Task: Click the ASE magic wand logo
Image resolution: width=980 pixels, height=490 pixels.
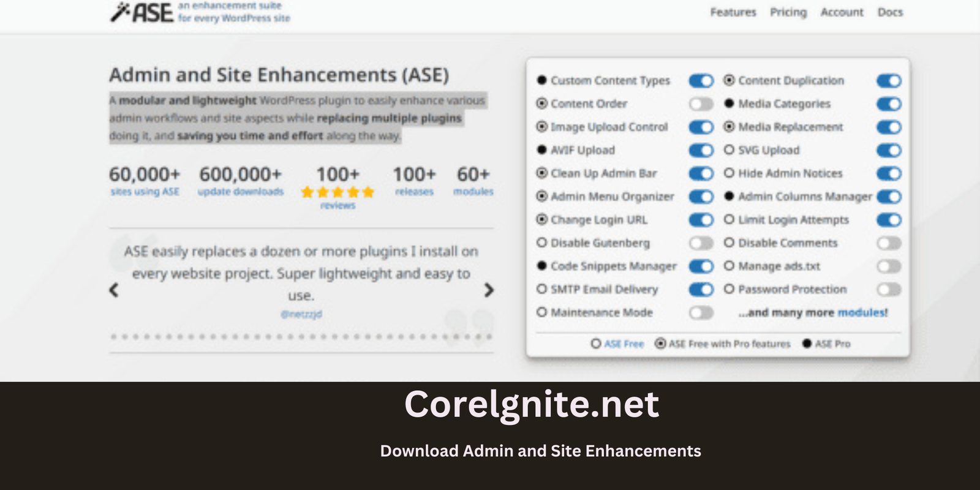Action: 141,12
